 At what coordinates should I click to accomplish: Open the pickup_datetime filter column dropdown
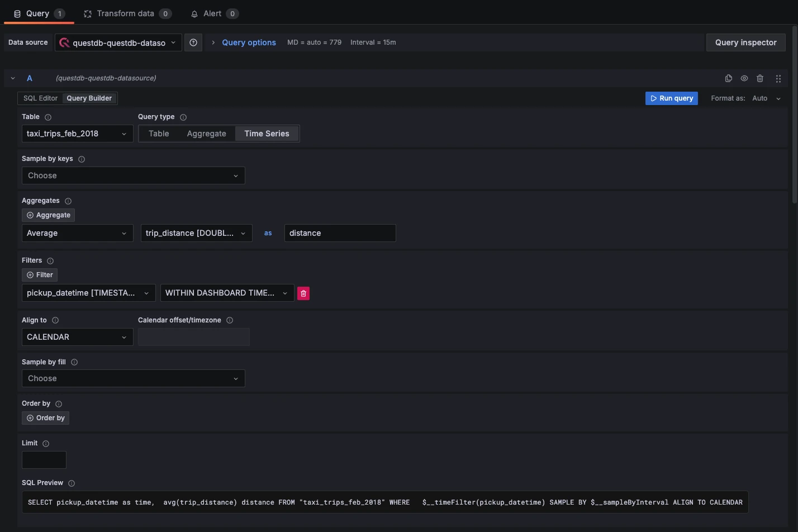coord(89,293)
